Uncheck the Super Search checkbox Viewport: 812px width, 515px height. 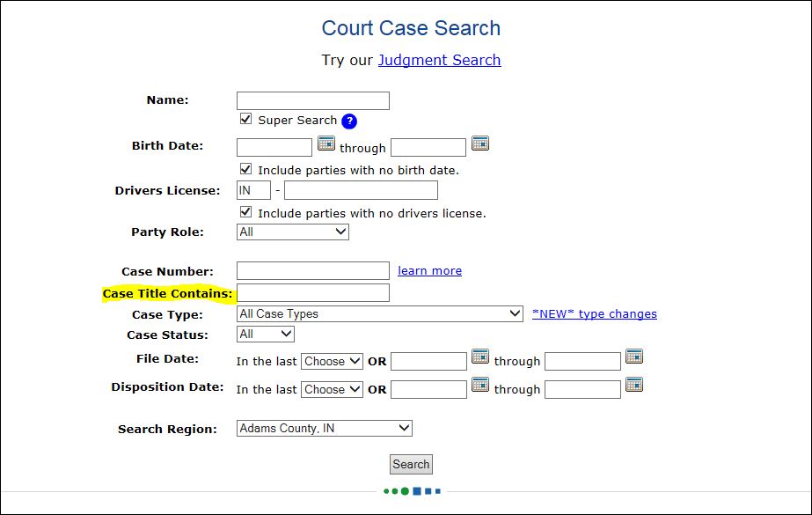pyautogui.click(x=245, y=120)
